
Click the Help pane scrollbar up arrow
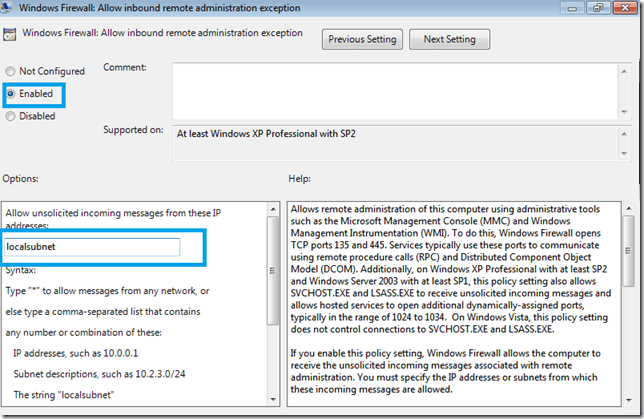pos(628,208)
